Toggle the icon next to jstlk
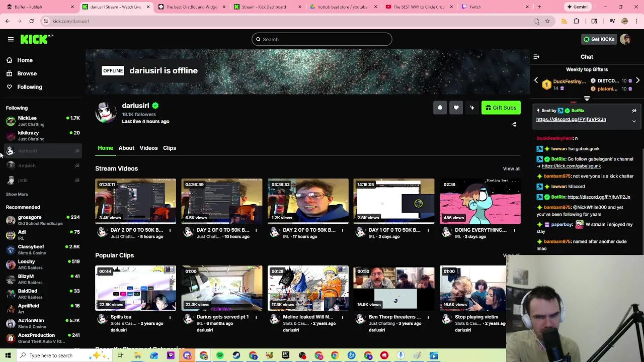The height and width of the screenshot is (362, 644). 77,180
